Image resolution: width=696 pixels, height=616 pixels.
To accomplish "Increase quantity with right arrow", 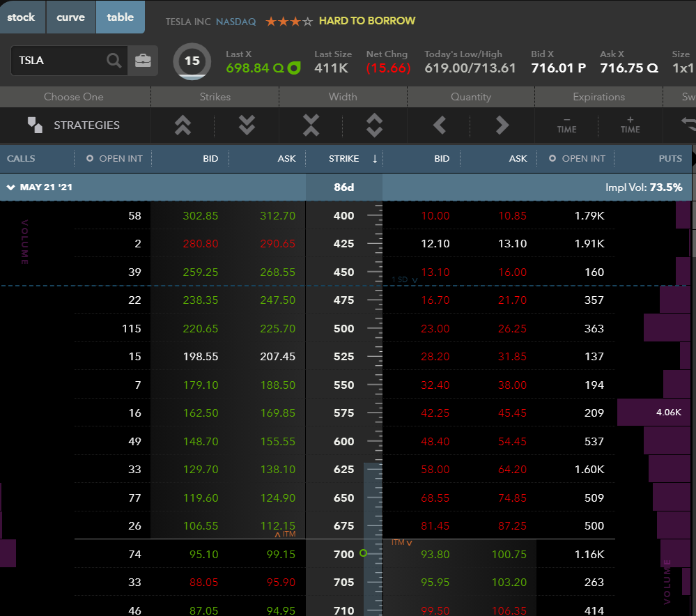I will click(502, 125).
